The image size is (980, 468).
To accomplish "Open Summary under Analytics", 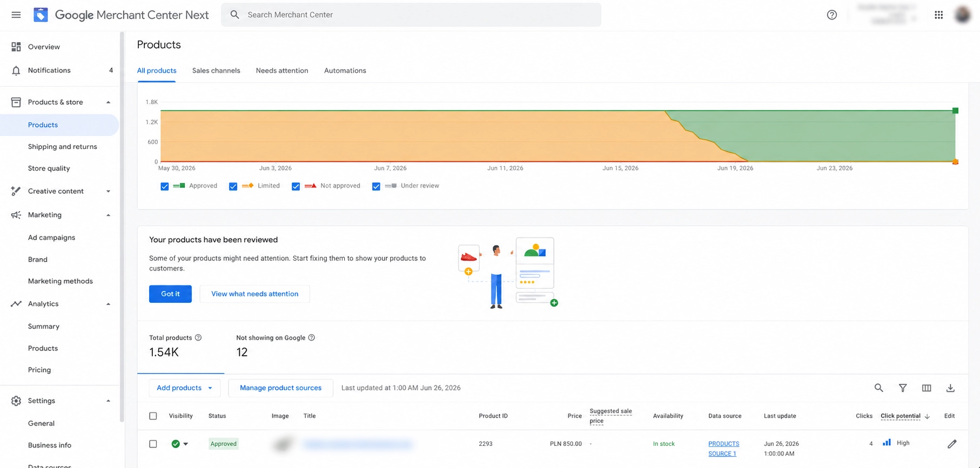I will pyautogui.click(x=44, y=327).
